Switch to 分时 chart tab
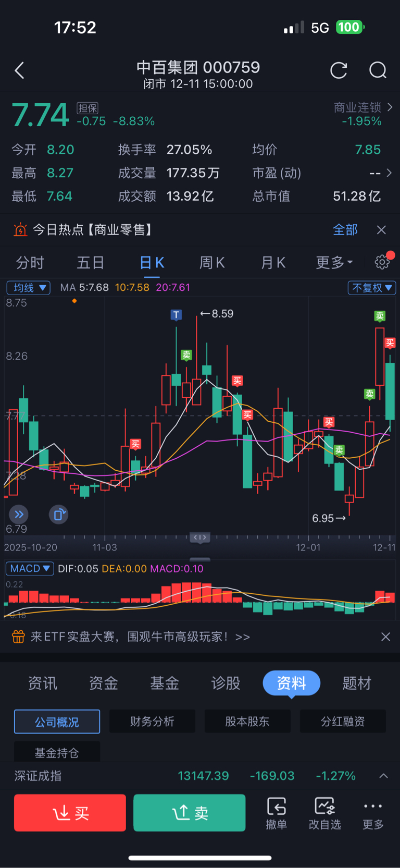The image size is (400, 868). [30, 262]
